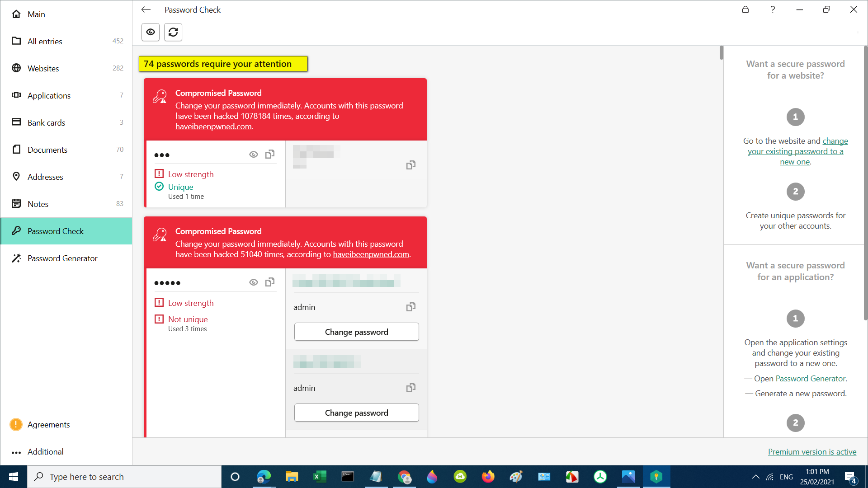Lock the application with the padlock icon
The width and height of the screenshot is (868, 488).
pos(745,9)
